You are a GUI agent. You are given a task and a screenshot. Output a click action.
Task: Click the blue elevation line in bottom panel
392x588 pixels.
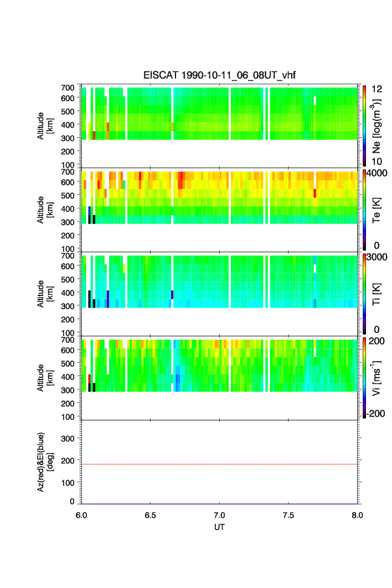[x=219, y=503]
